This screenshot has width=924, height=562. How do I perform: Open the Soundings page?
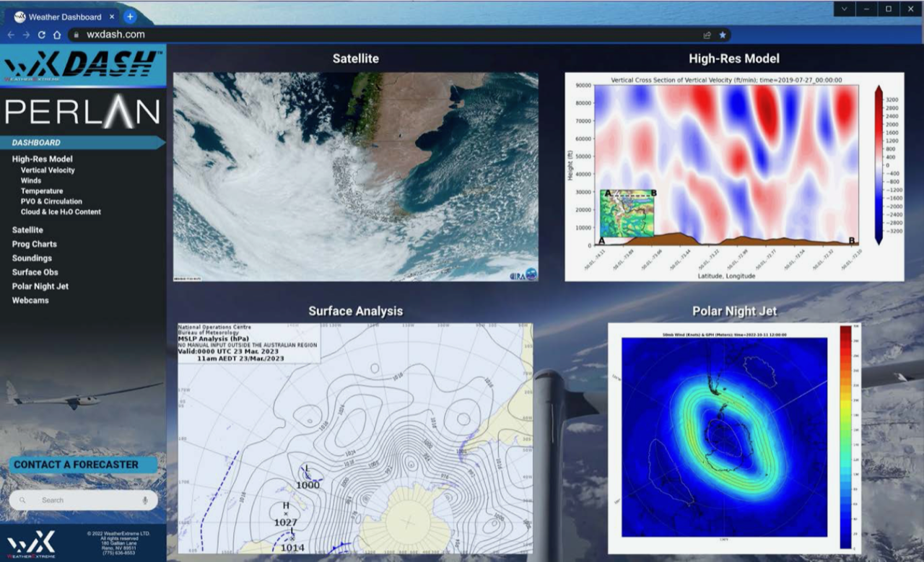pyautogui.click(x=32, y=258)
